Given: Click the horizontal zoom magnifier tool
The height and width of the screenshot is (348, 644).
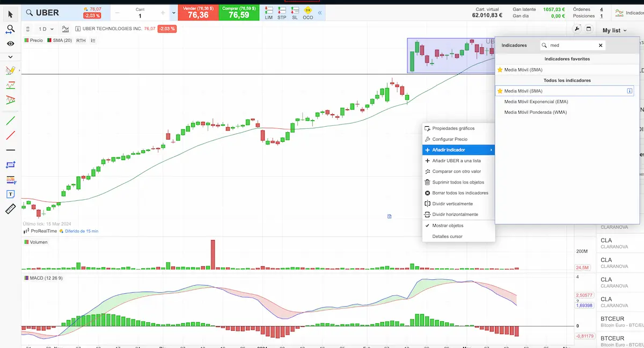Looking at the screenshot, I should coord(10,30).
